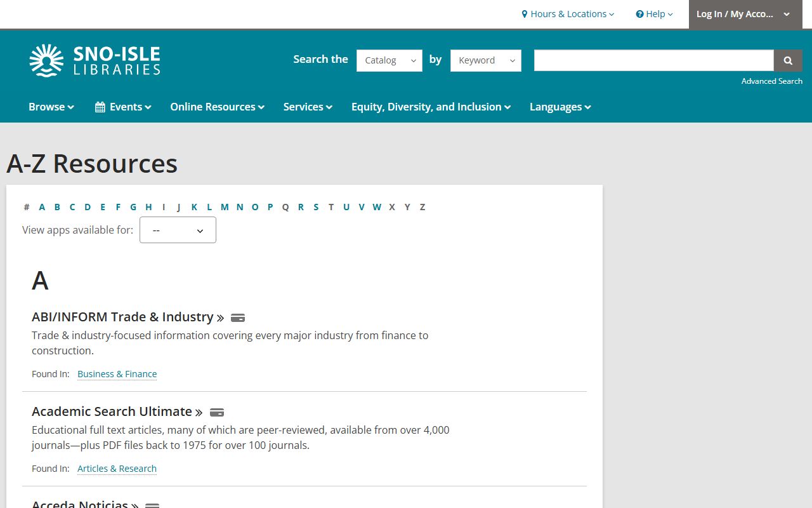Open the View apps available for dropdown
The height and width of the screenshot is (508, 812).
coord(178,230)
